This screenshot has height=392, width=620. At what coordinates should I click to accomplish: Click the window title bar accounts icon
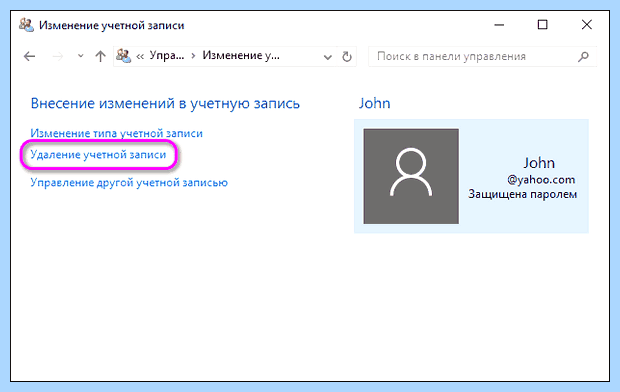26,25
